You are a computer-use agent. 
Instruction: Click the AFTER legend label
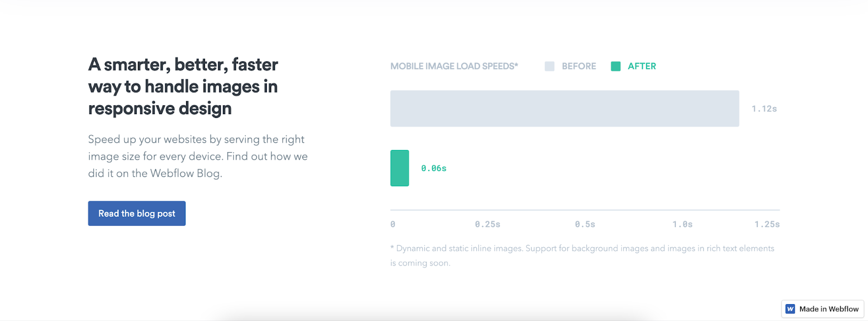point(642,66)
